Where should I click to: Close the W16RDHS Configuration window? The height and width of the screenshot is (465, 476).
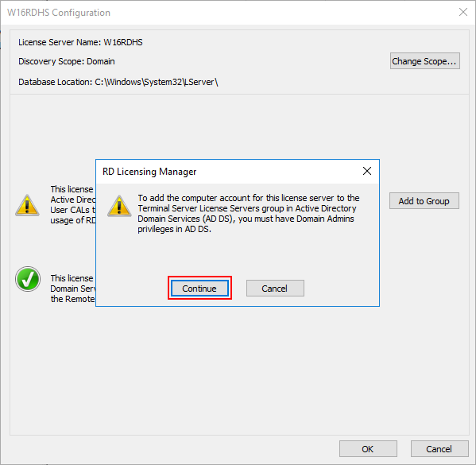(463, 12)
